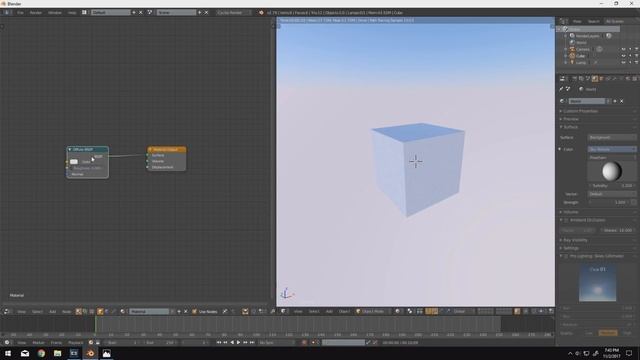
Task: Jump to the timeline start frame
Action: (x=219, y=342)
